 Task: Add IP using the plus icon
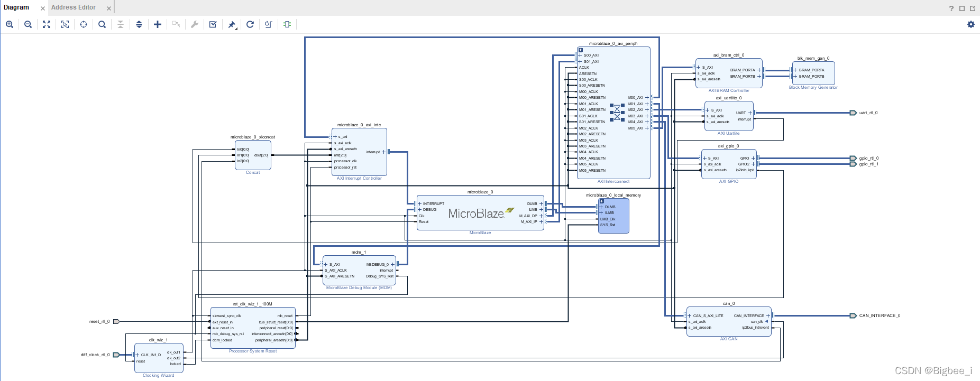(x=158, y=24)
